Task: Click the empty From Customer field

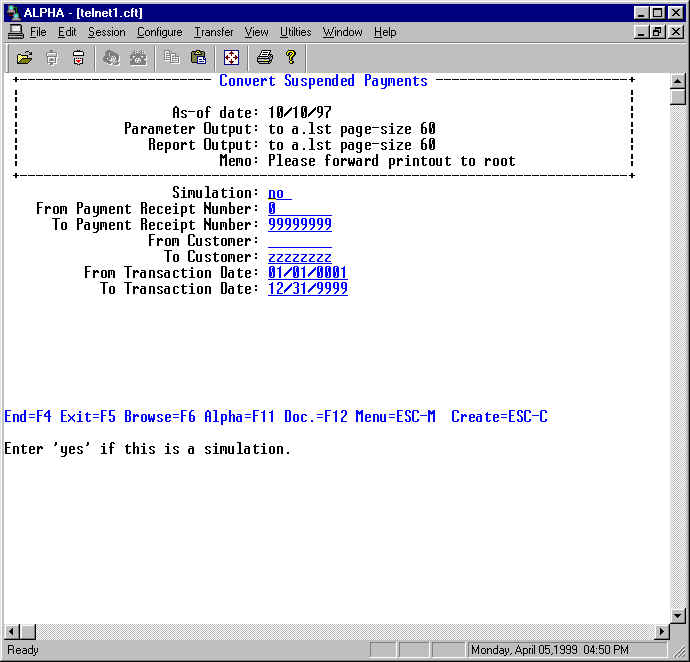Action: coord(300,241)
